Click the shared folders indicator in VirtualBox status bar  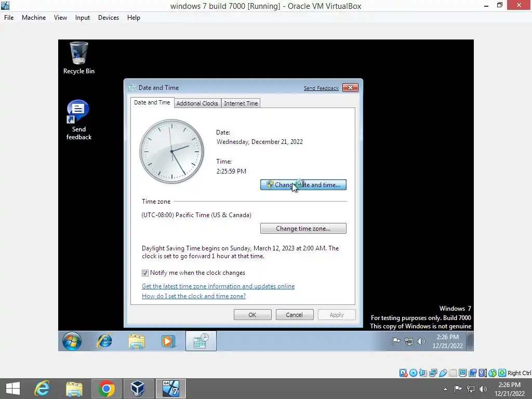point(453,373)
